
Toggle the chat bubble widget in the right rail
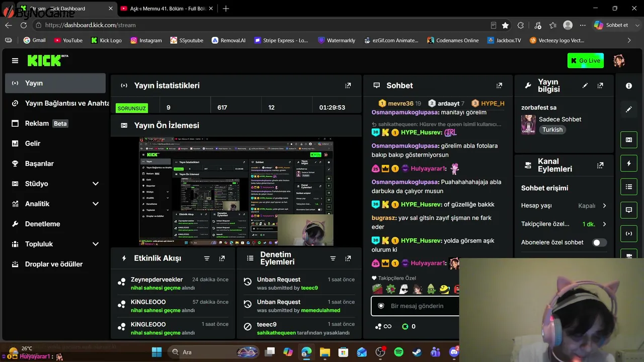[x=629, y=210]
